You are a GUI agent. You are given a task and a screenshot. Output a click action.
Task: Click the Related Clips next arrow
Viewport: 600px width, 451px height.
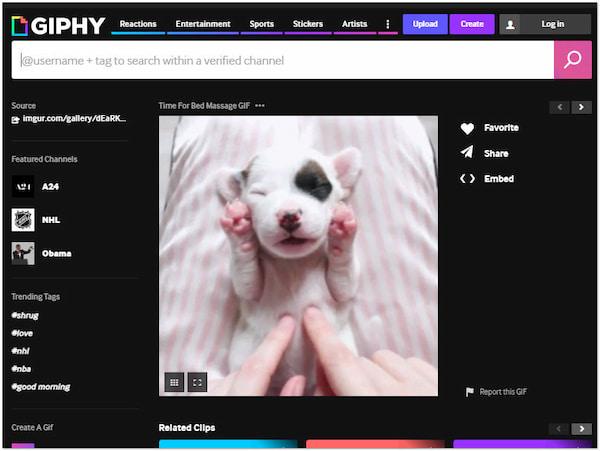(x=582, y=429)
